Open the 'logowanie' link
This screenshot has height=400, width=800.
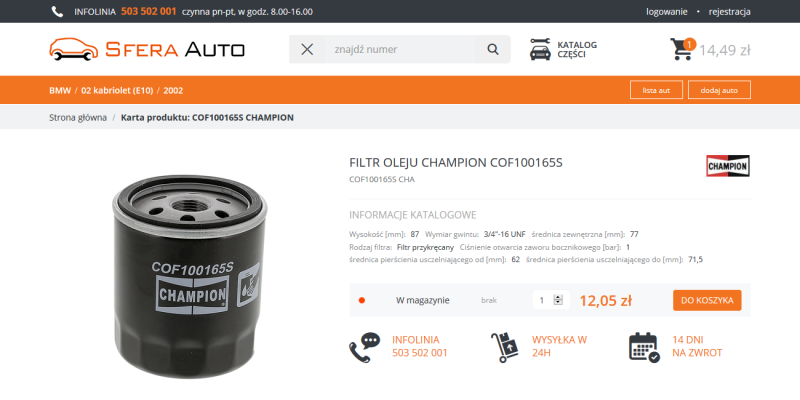666,12
